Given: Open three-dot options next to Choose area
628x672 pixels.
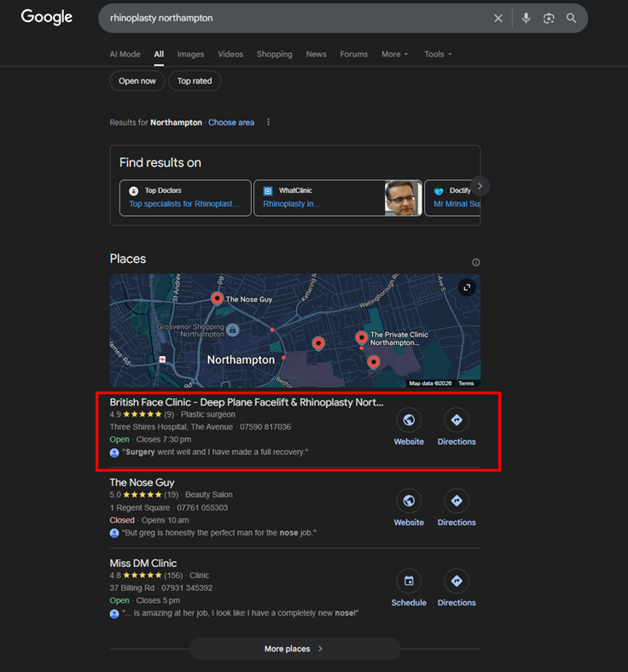Looking at the screenshot, I should pos(269,122).
